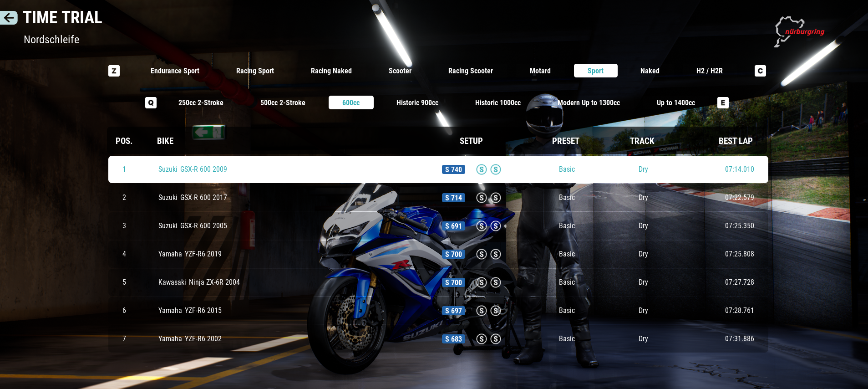868x389 pixels.
Task: Click the E key subclass-right icon
Action: pos(723,102)
